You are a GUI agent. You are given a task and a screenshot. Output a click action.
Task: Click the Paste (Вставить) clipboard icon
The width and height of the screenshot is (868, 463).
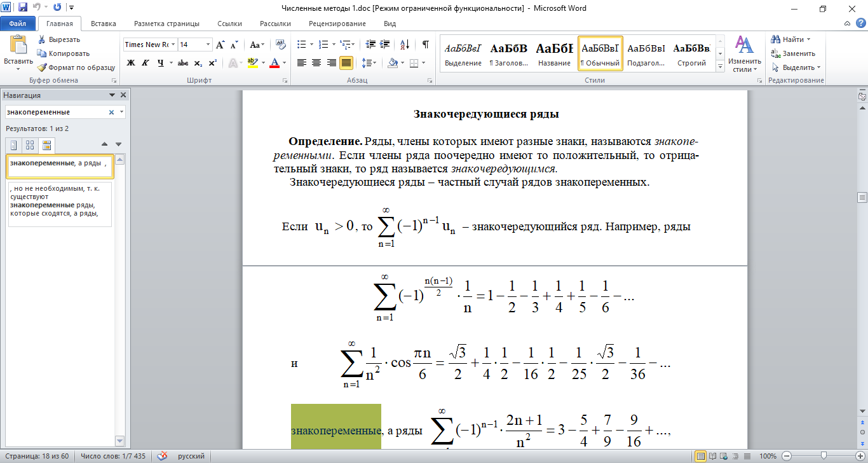(x=18, y=45)
